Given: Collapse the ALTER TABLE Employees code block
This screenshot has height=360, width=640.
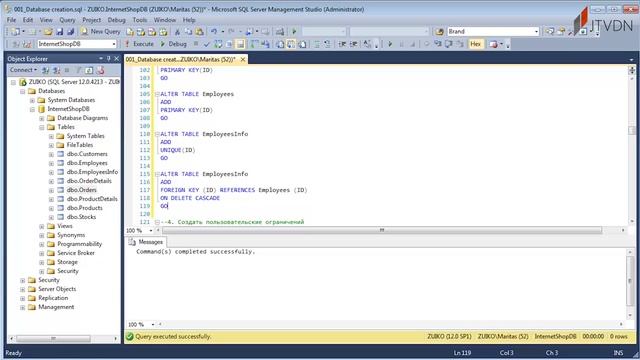Looking at the screenshot, I should (157, 94).
